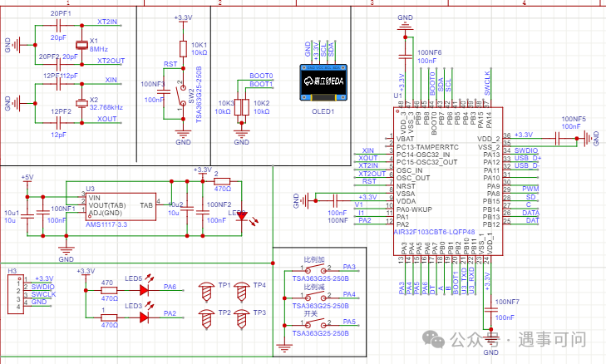Click the AIR32F103CBT6-LQFP48 part name

coord(434,232)
